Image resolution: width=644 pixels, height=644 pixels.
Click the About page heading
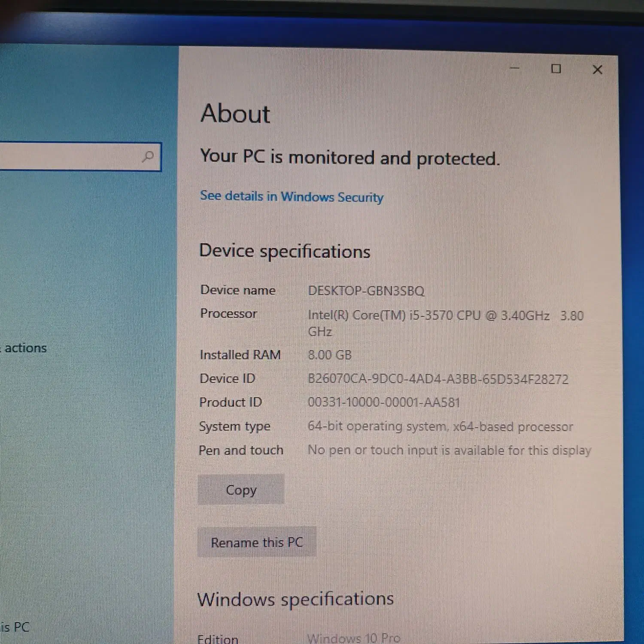(235, 114)
